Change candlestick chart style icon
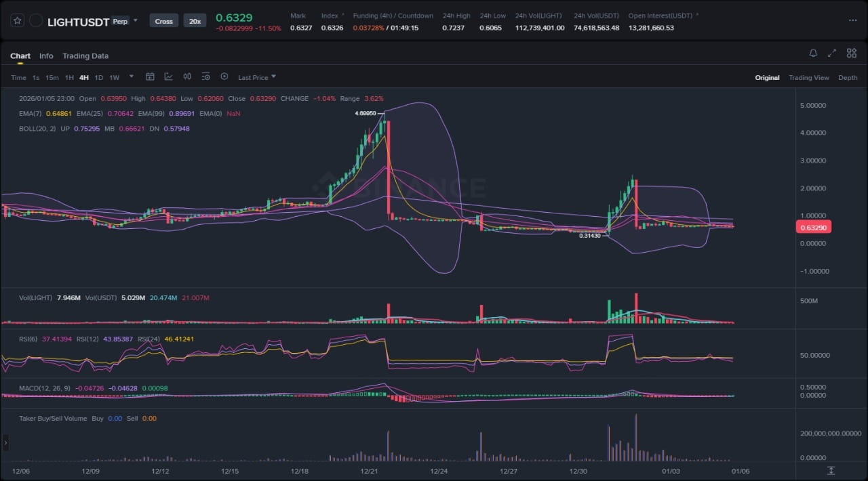This screenshot has height=481, width=868. coord(187,77)
